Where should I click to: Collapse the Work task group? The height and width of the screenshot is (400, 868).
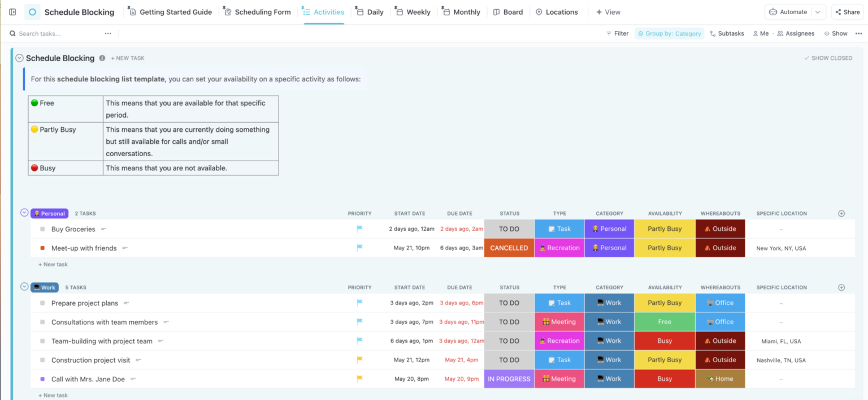click(x=24, y=286)
